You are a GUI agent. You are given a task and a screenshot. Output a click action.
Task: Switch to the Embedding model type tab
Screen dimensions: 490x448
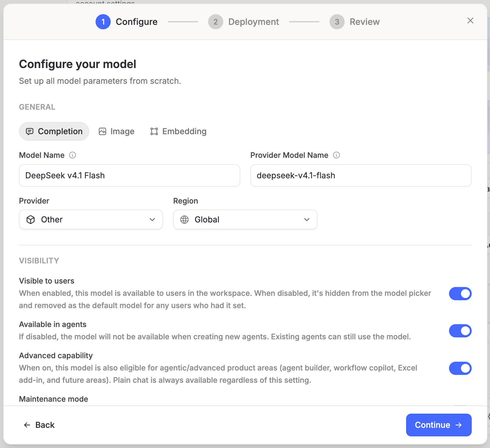[x=178, y=131]
